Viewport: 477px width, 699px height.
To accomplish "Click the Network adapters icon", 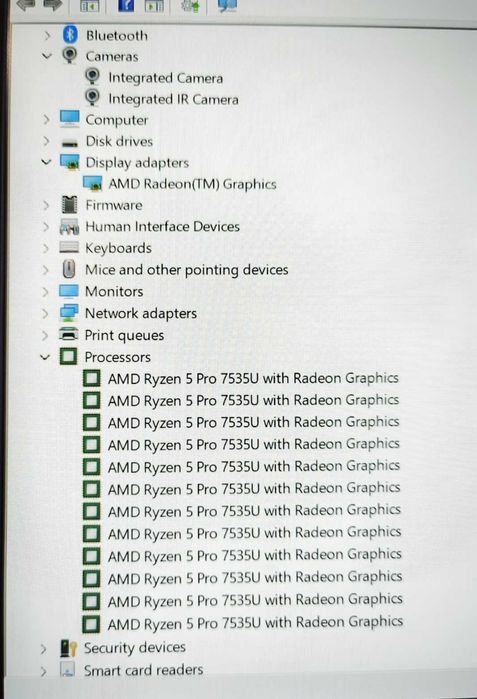I will click(x=69, y=312).
